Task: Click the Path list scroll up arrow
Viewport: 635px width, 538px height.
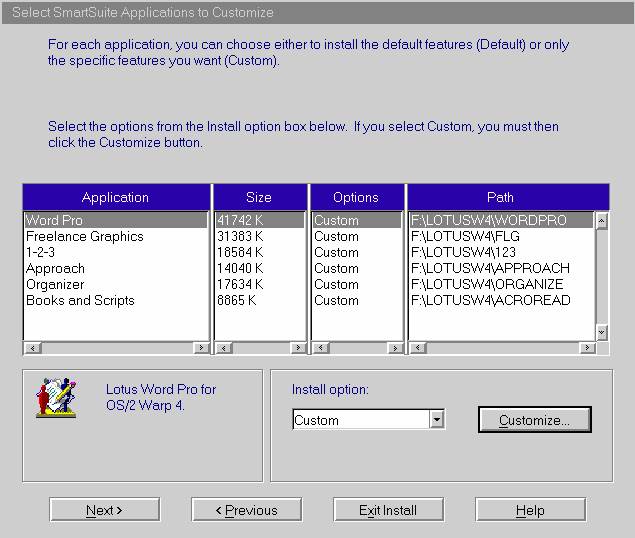Action: 601,221
